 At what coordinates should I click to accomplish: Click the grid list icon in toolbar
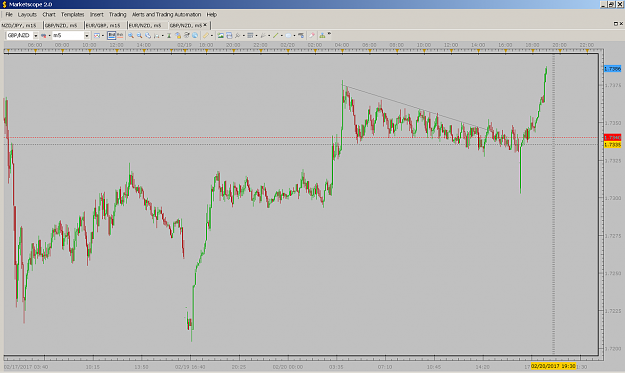pos(250,35)
